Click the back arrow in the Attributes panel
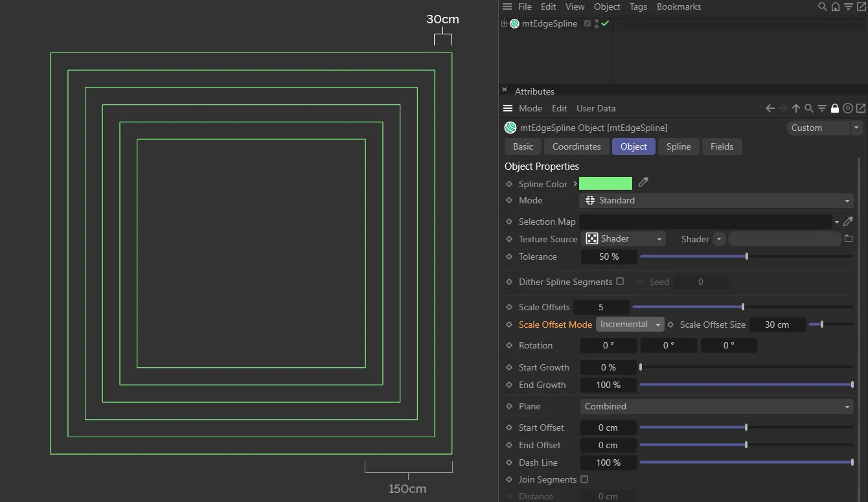 click(x=770, y=108)
